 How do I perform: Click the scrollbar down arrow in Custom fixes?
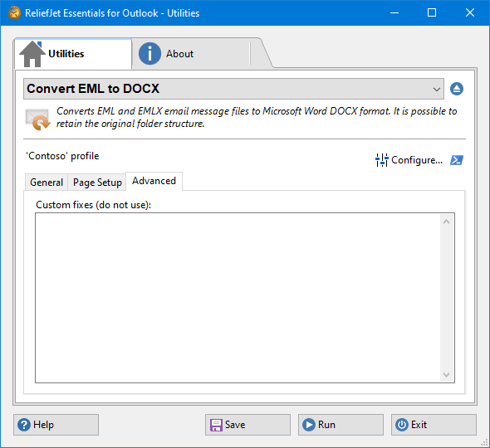[446, 374]
